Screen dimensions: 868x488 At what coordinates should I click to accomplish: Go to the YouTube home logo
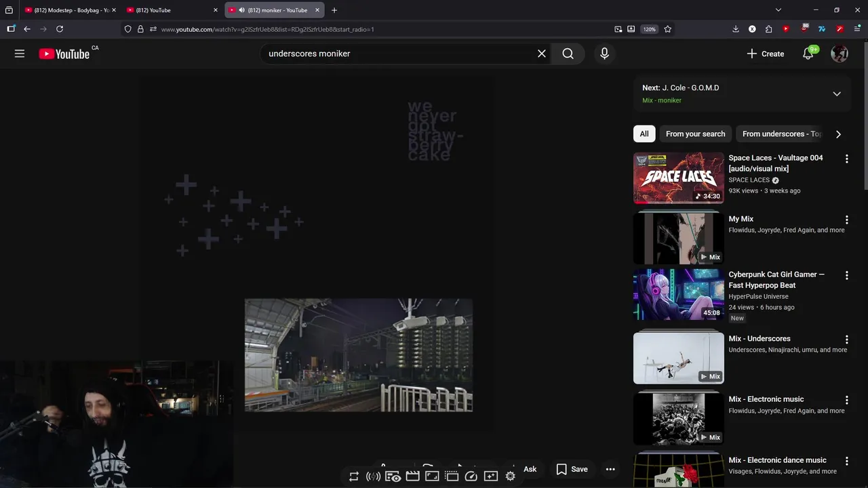click(x=64, y=54)
